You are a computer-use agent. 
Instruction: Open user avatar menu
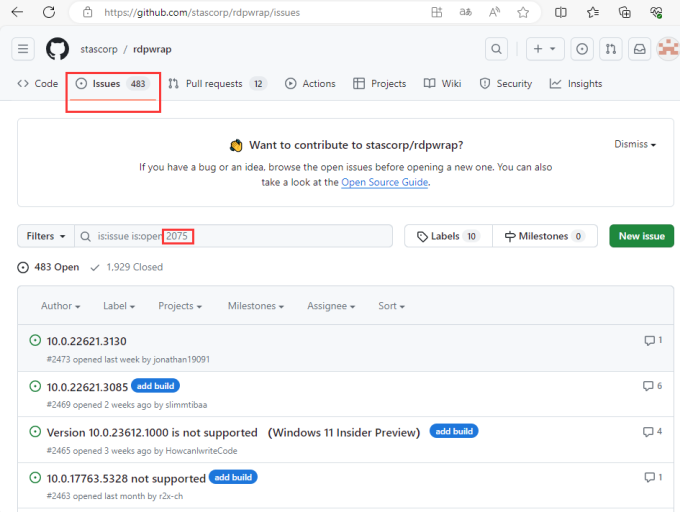pos(668,49)
